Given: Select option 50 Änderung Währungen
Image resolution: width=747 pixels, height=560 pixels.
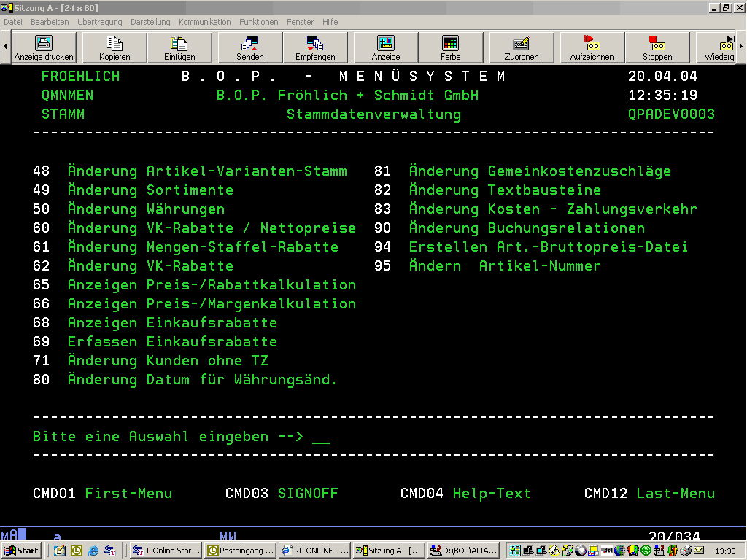Looking at the screenshot, I should point(128,209).
